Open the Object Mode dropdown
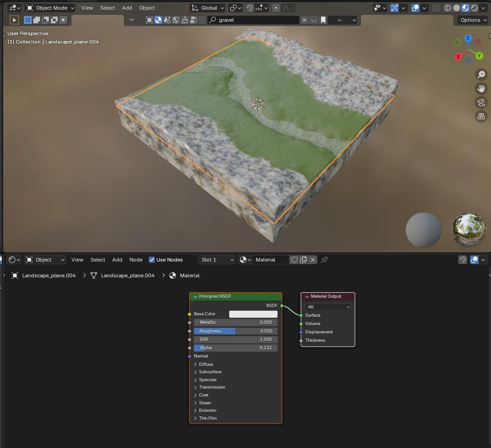491x448 pixels. 50,8
